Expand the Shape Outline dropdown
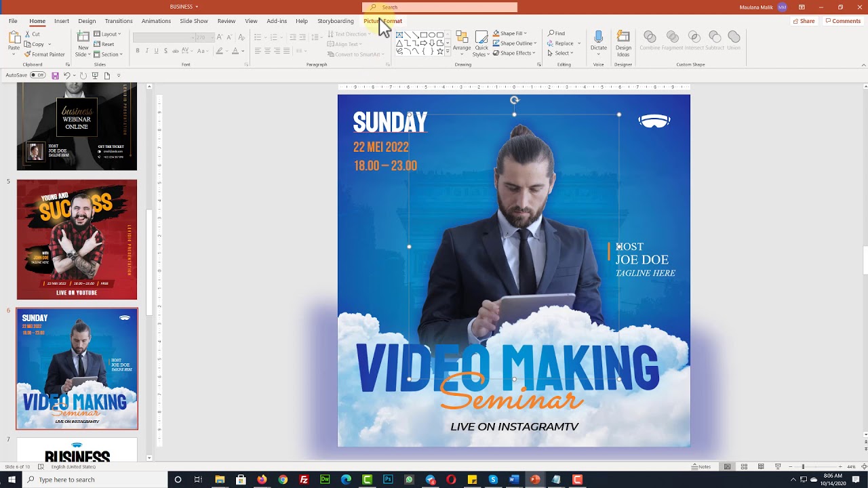 515,43
